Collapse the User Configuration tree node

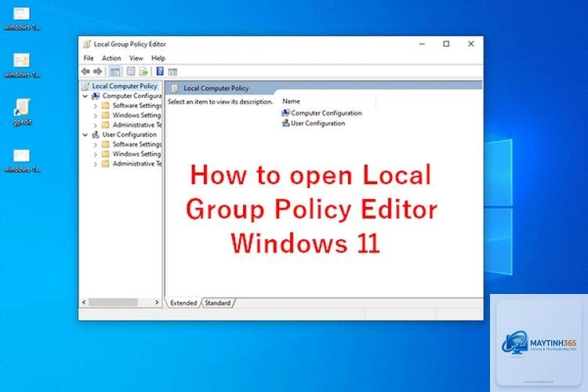(x=85, y=135)
